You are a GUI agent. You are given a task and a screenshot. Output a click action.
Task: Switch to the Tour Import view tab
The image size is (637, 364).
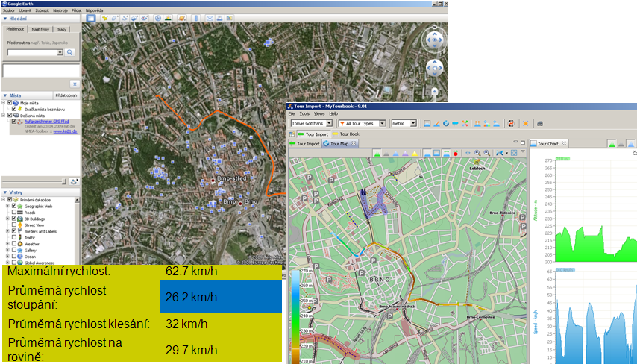(304, 144)
